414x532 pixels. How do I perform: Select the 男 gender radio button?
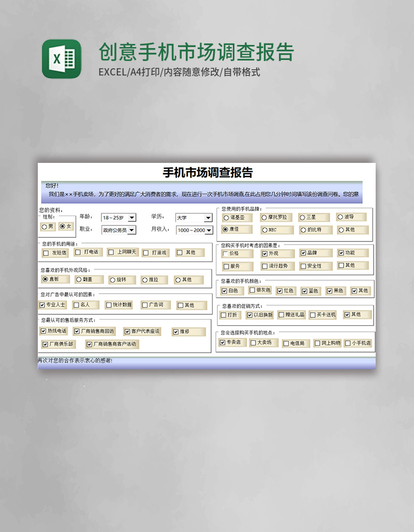pos(43,227)
